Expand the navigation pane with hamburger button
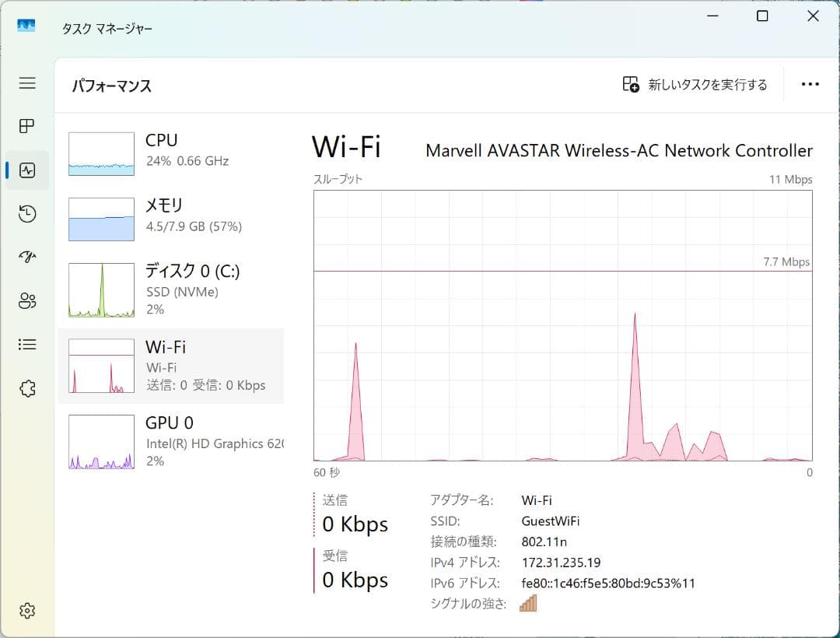The width and height of the screenshot is (840, 638). pos(27,83)
